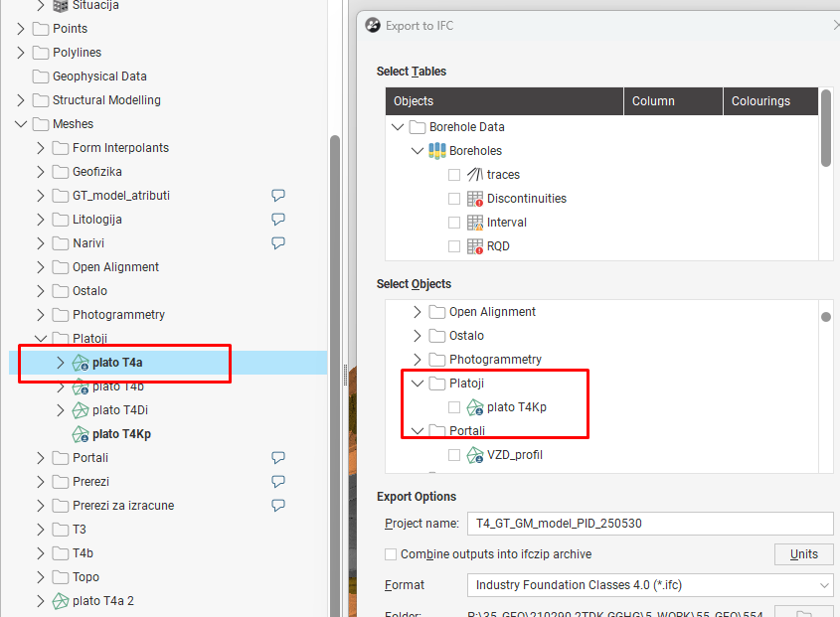Expand the Photogrammetry folder in project tree
The image size is (840, 617).
41,315
